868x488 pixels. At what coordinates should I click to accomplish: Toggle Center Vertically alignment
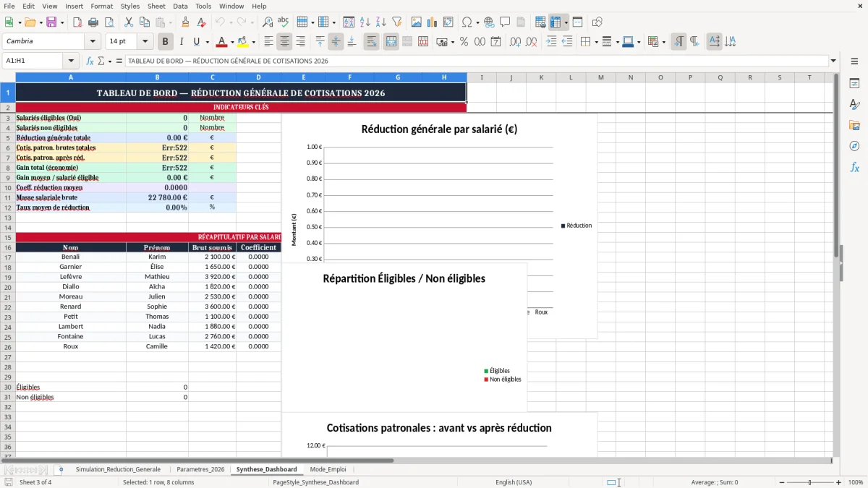(336, 42)
